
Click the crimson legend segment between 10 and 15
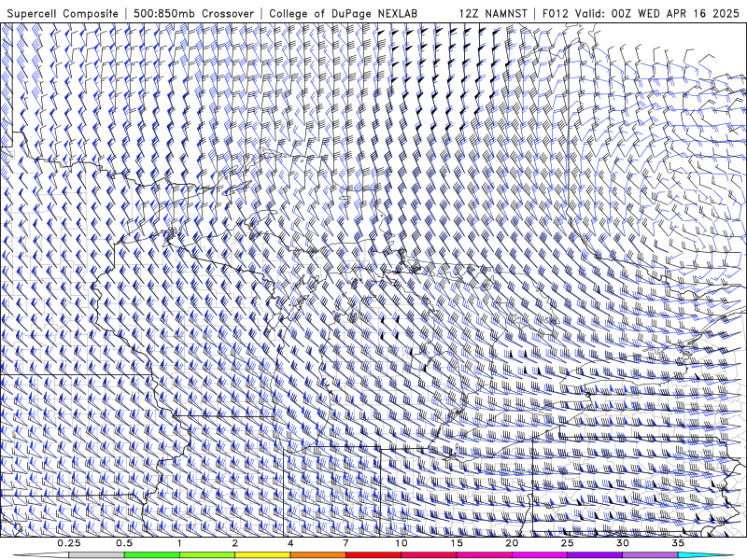point(429,555)
